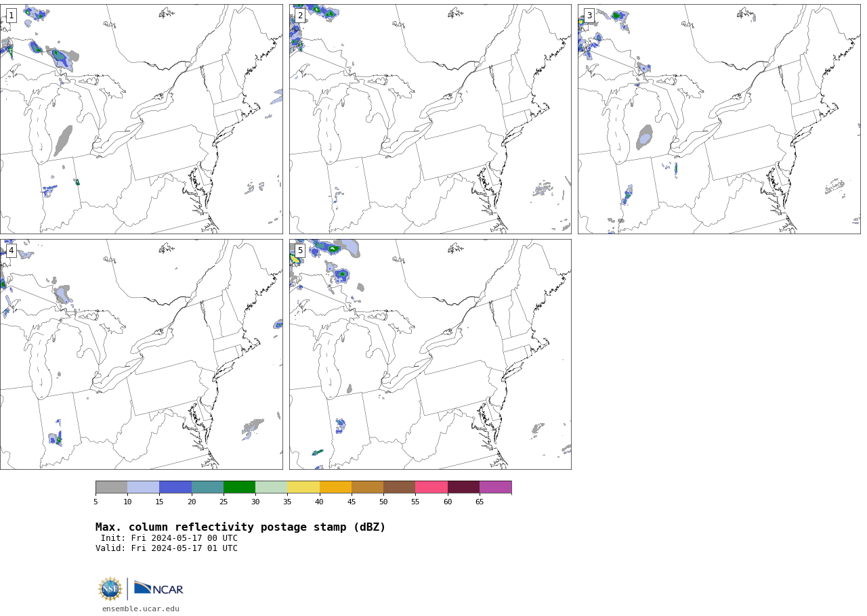The height and width of the screenshot is (616, 867).
Task: Click the member label 5 box
Action: pos(300,250)
